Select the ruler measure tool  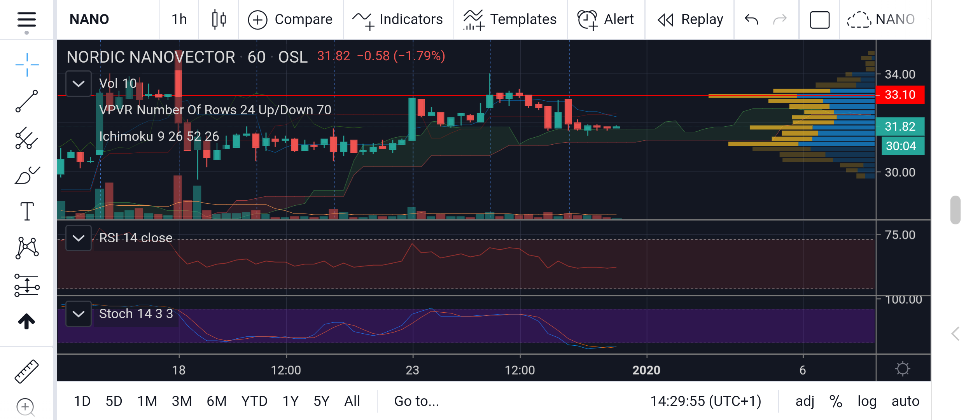pos(26,371)
